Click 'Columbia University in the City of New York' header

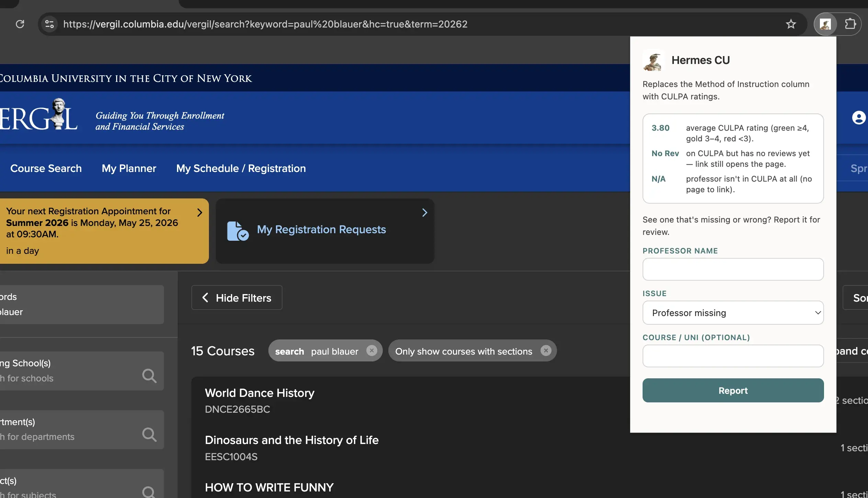[x=126, y=78]
